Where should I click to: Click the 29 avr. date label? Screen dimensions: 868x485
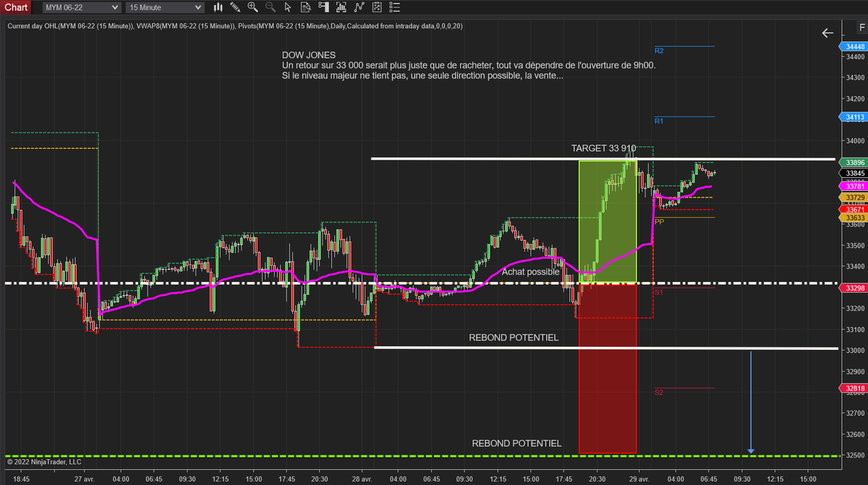[638, 478]
